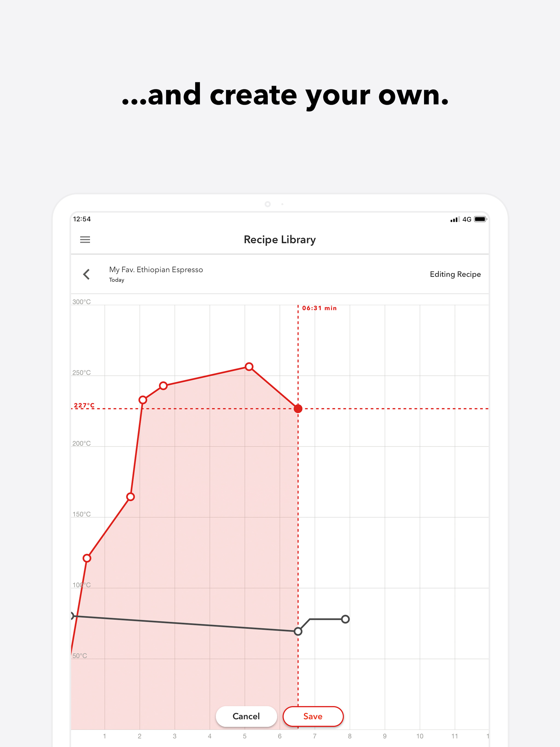Screen dimensions: 560x747
Task: Tap the My Fav. Ethiopian Espresso recipe name
Action: click(156, 270)
